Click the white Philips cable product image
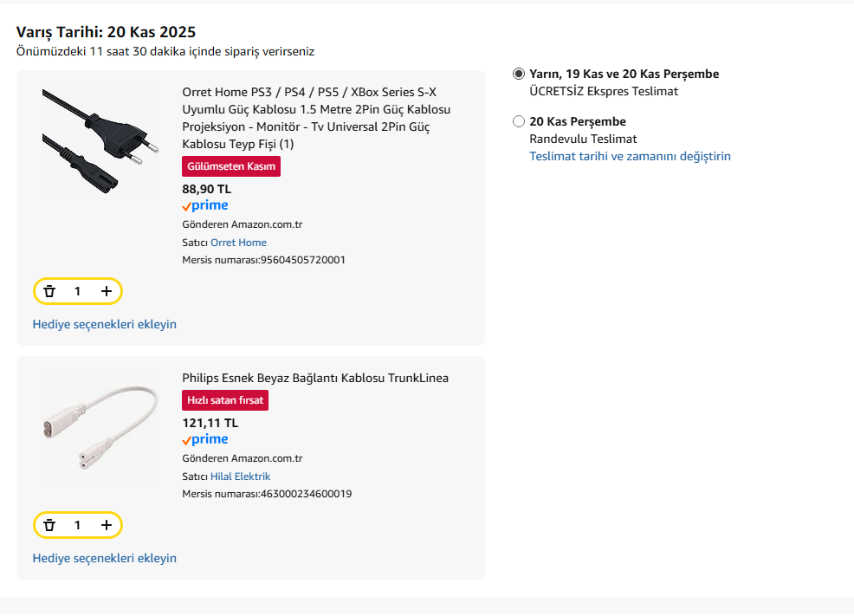 tap(100, 426)
